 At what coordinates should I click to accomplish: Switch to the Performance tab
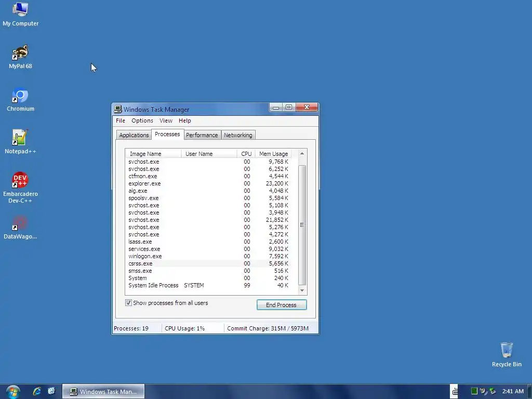point(202,135)
